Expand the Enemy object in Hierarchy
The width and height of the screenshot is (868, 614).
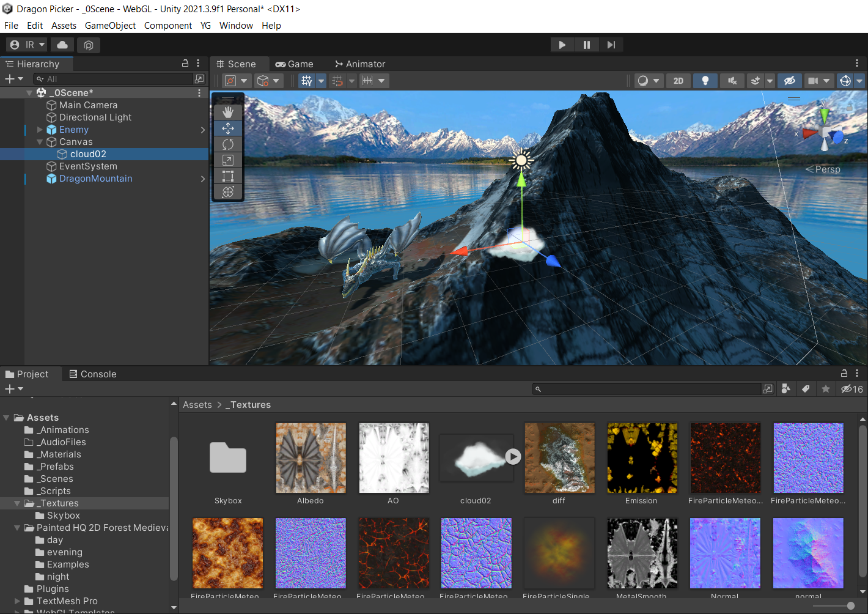coord(40,130)
